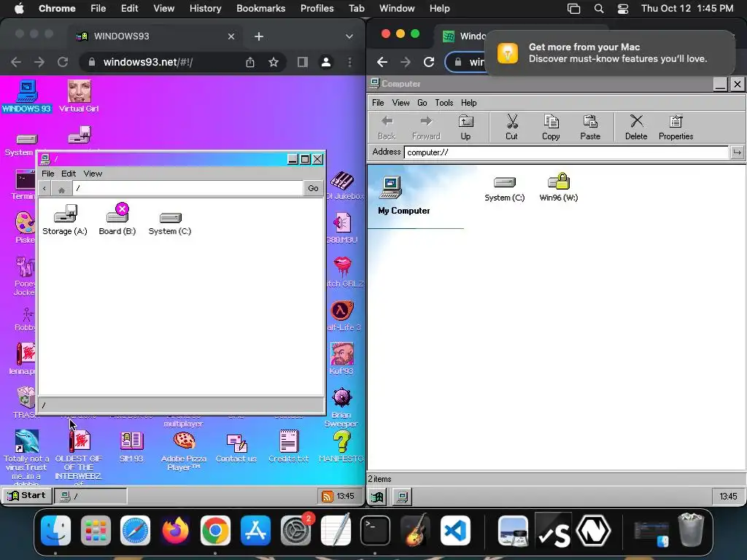This screenshot has height=560, width=747.
Task: Open Go menu in Computer window
Action: 422,103
